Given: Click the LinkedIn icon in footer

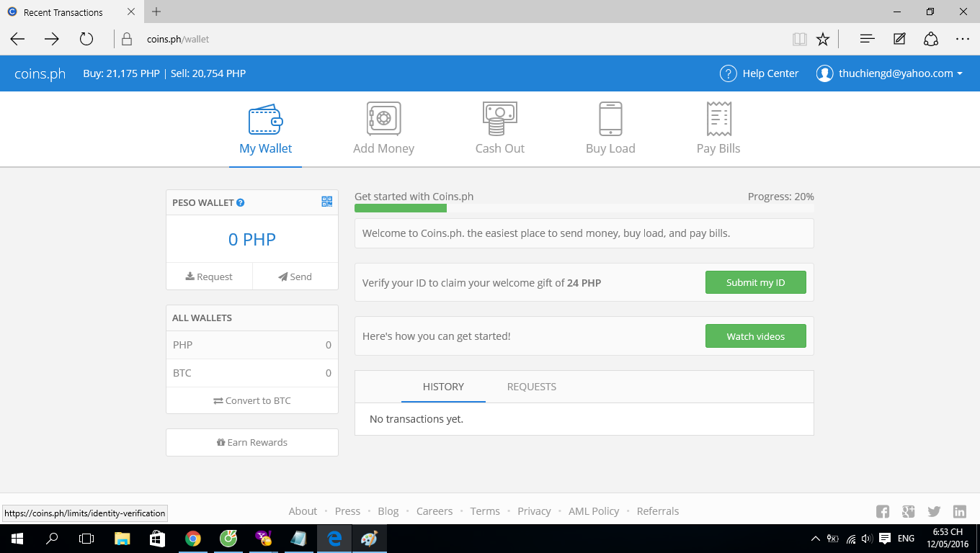Looking at the screenshot, I should point(960,511).
